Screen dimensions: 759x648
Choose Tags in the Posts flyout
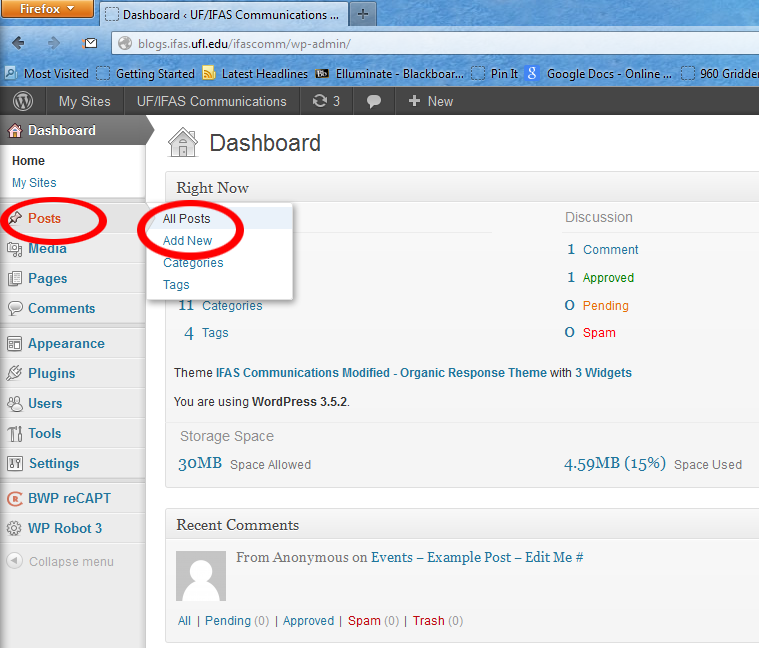176,285
